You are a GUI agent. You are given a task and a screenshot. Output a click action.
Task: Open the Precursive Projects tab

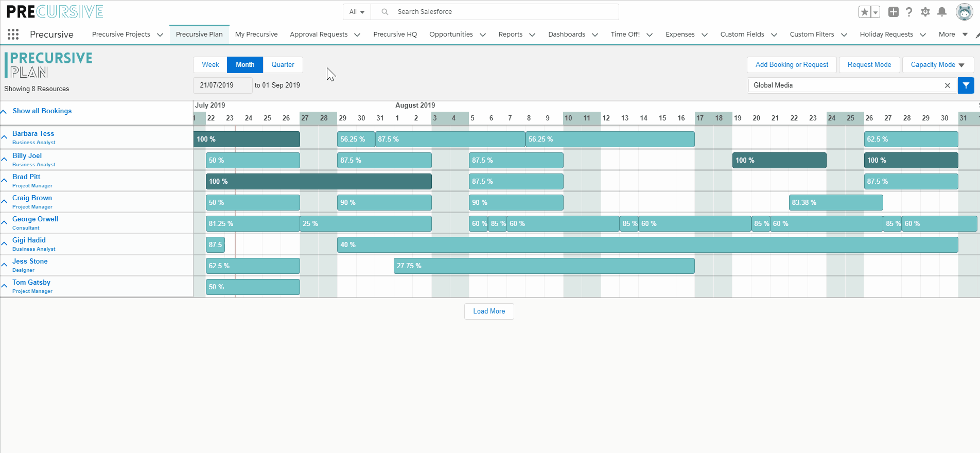[121, 34]
